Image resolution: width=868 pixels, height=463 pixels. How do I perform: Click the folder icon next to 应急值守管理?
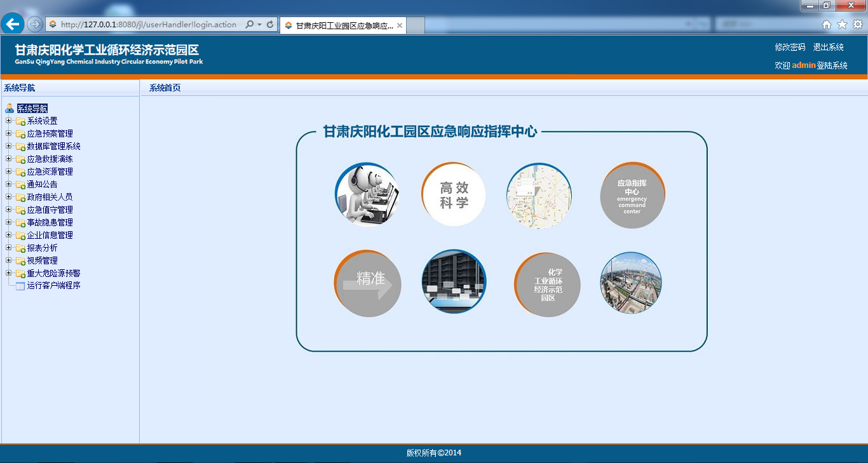point(20,210)
